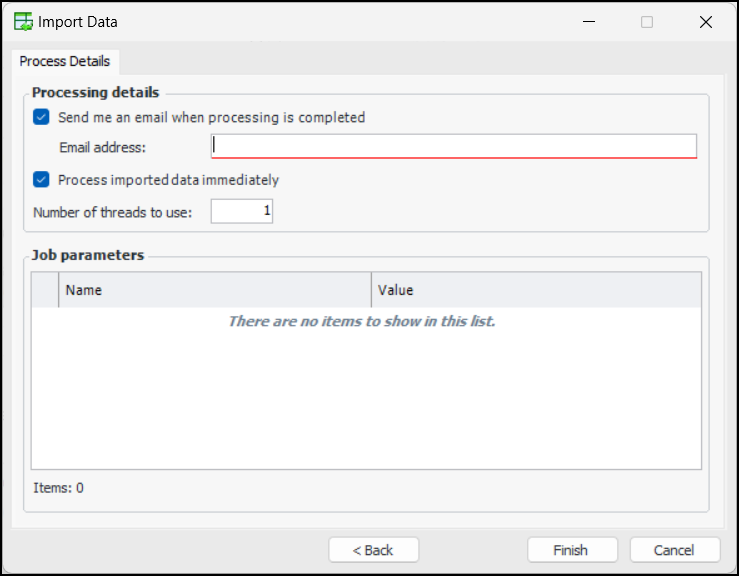Switch to the Process Details tab

pyautogui.click(x=65, y=61)
